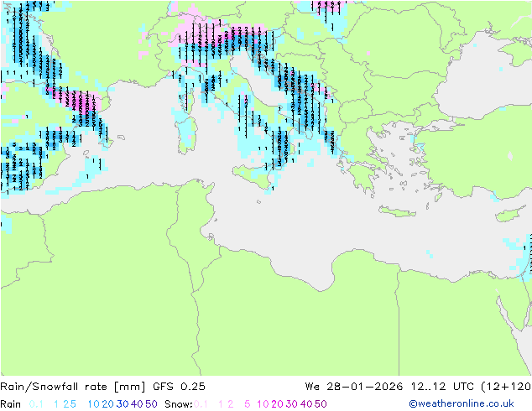The width and height of the screenshot is (532, 411).
Task: Pick the Snow 5 legend color value
Action: pyautogui.click(x=248, y=404)
